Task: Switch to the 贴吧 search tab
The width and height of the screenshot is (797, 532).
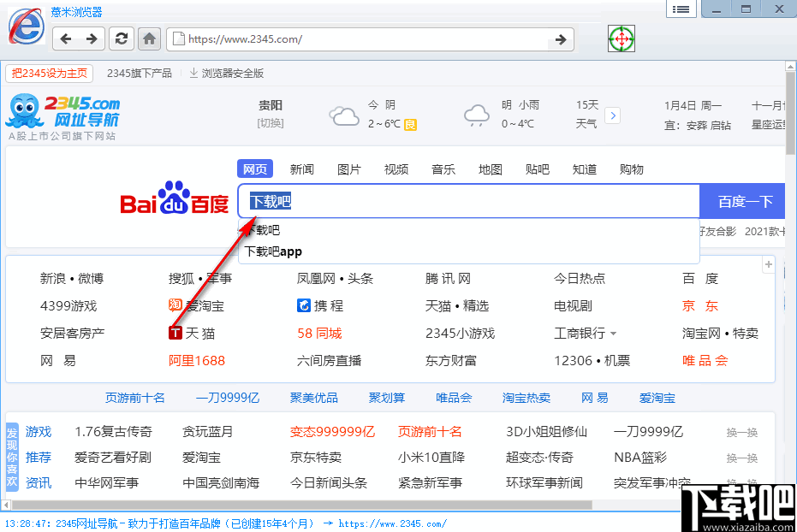Action: point(538,169)
